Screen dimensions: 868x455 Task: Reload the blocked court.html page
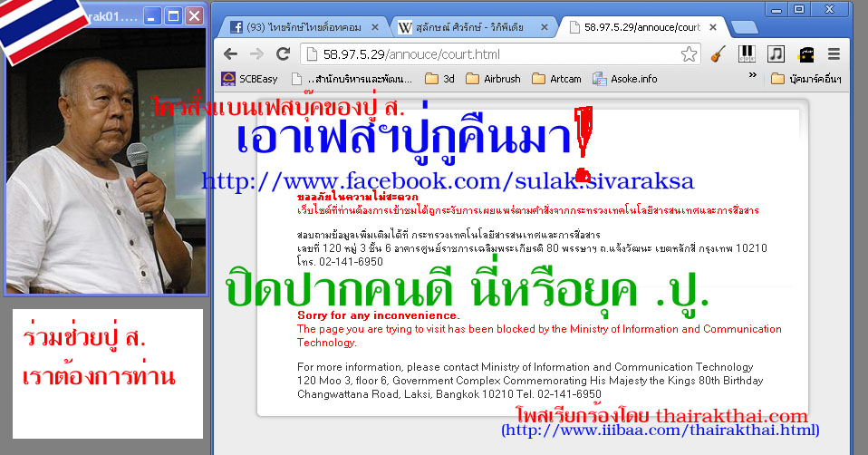(x=284, y=53)
